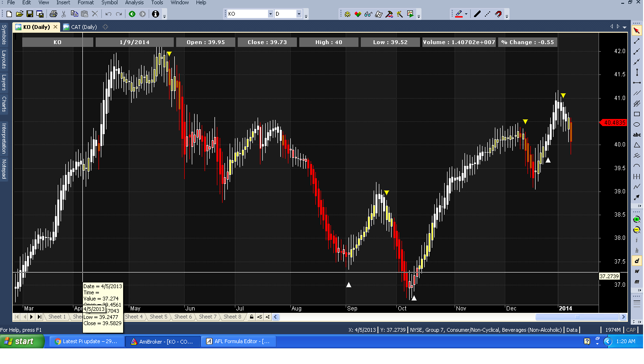
Task: Close the KO (Daily) tab
Action: click(x=55, y=27)
